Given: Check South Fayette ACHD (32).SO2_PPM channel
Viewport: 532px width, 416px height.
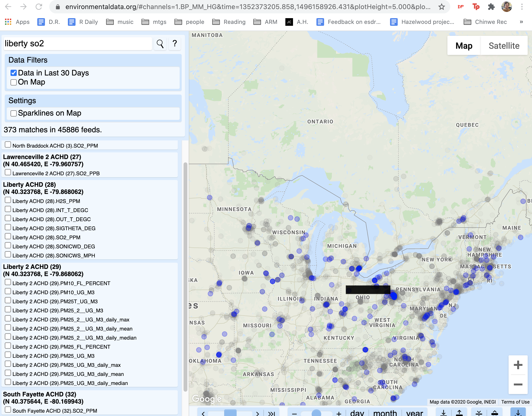Looking at the screenshot, I should pos(8,409).
